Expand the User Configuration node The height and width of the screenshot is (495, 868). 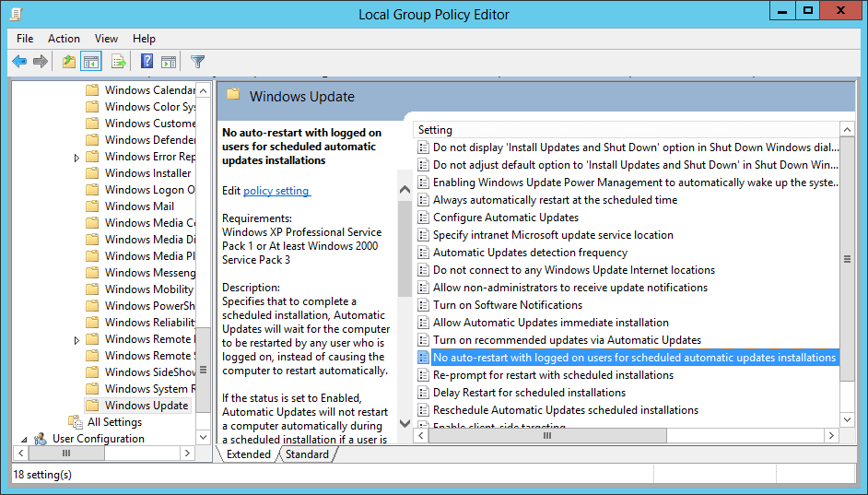click(26, 440)
